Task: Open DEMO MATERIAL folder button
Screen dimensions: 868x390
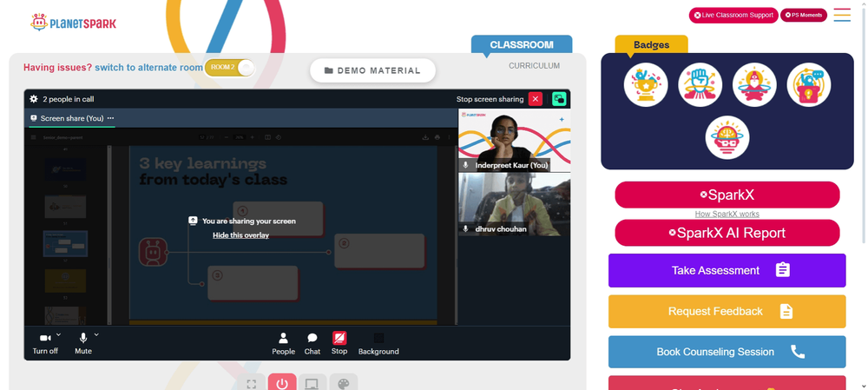Action: coord(372,70)
